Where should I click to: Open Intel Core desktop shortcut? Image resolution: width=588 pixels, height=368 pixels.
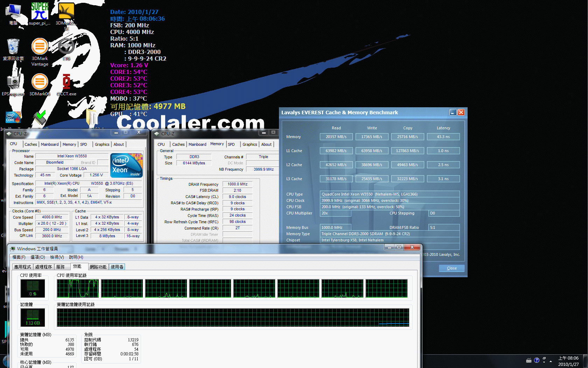coord(13,117)
